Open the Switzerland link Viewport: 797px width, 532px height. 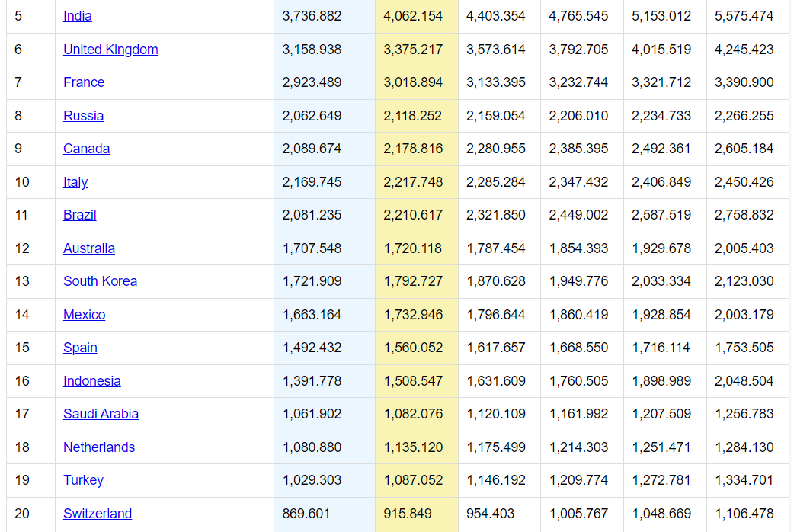pyautogui.click(x=98, y=514)
